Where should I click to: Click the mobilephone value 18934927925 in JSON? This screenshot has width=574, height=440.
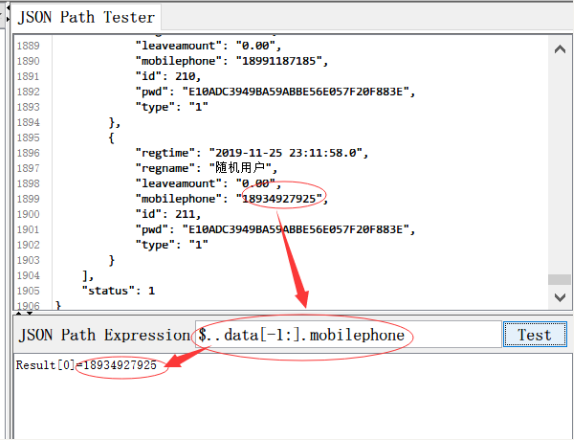[279, 199]
